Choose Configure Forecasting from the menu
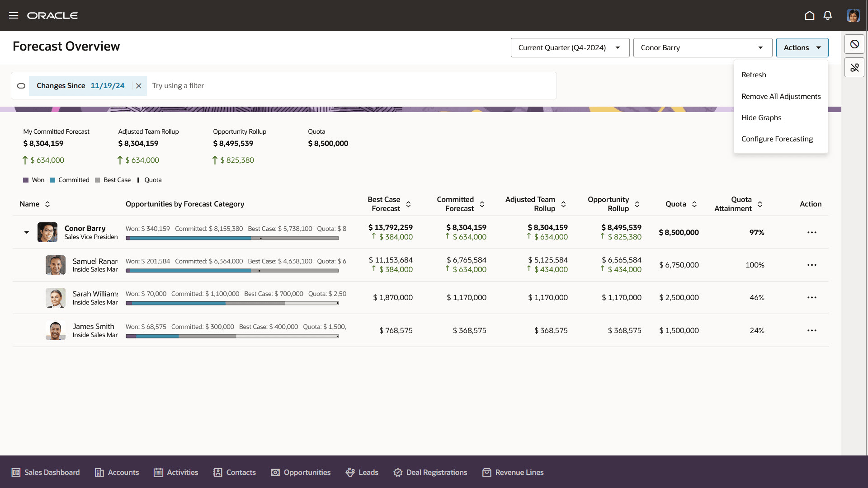Image resolution: width=868 pixels, height=488 pixels. point(777,139)
